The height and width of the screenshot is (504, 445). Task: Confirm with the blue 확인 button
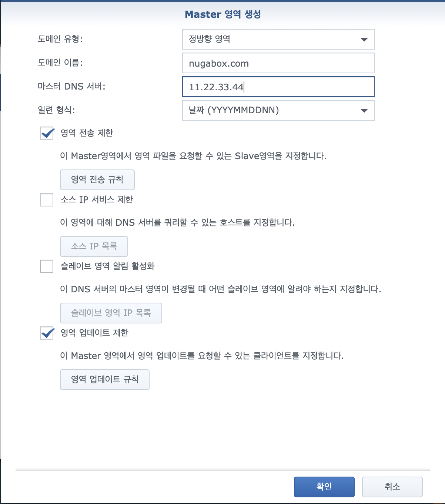324,487
